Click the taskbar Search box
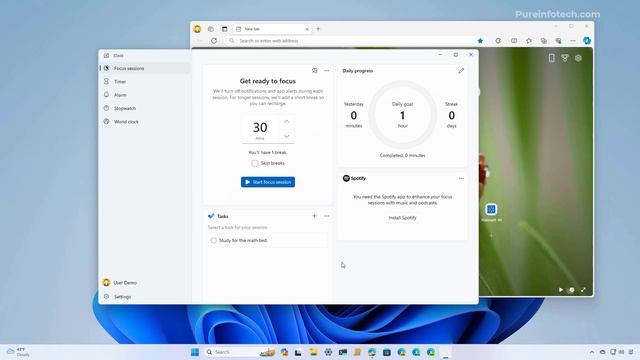This screenshot has height=360, width=640. [239, 352]
